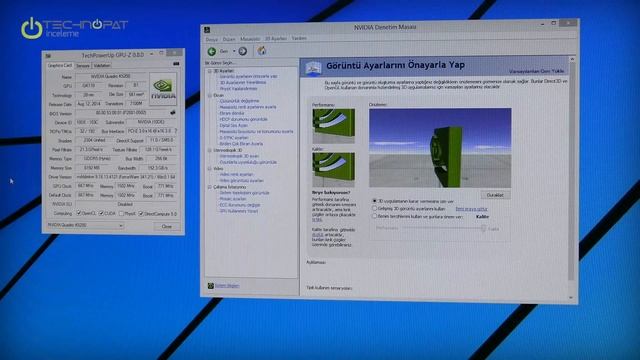Open Birden Çok Ekran Ayarla tree item
This screenshot has height=360, width=640.
[x=241, y=144]
